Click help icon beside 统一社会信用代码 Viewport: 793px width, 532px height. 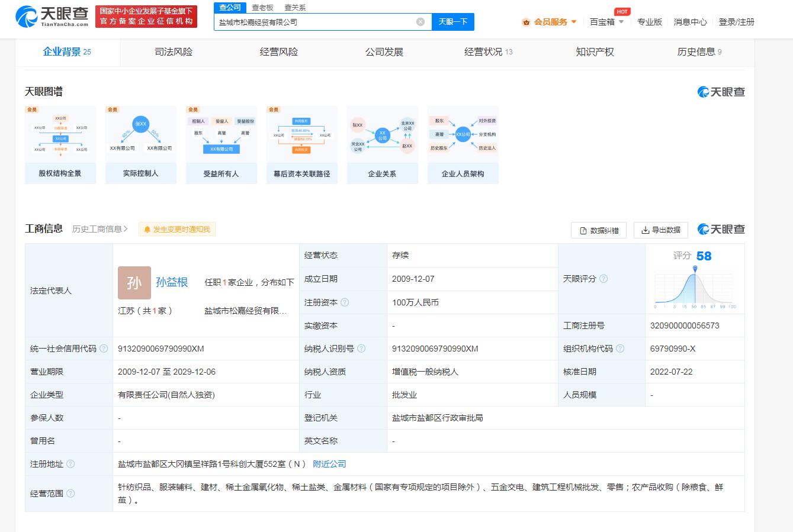tap(104, 349)
